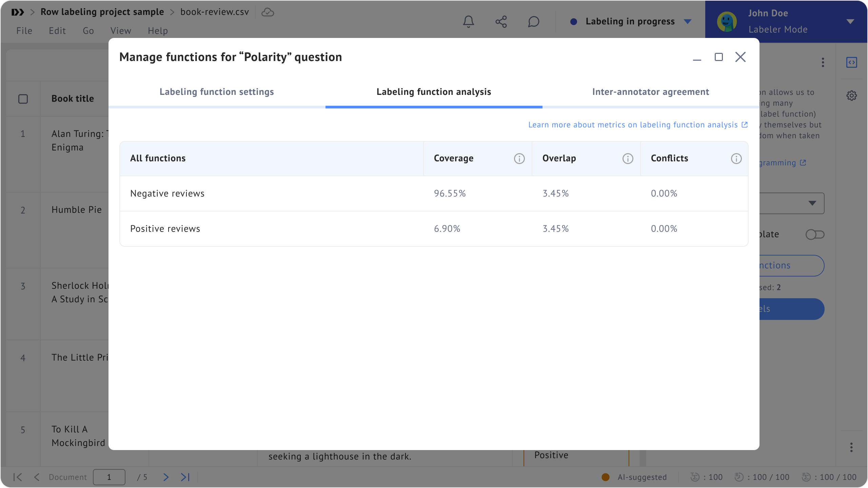The width and height of the screenshot is (868, 488).
Task: Jump to last document icon
Action: click(185, 477)
